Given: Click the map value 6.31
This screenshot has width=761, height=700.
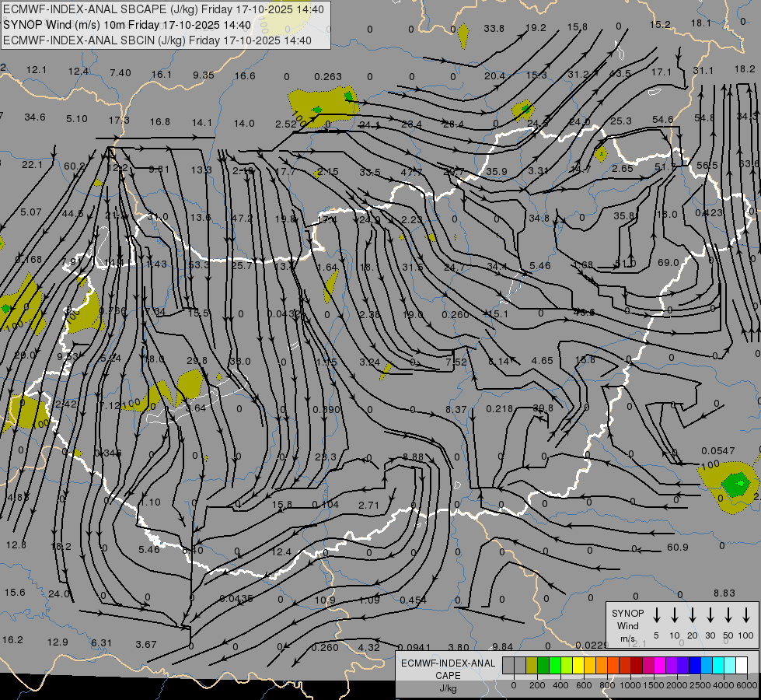Looking at the screenshot, I should point(101,642).
